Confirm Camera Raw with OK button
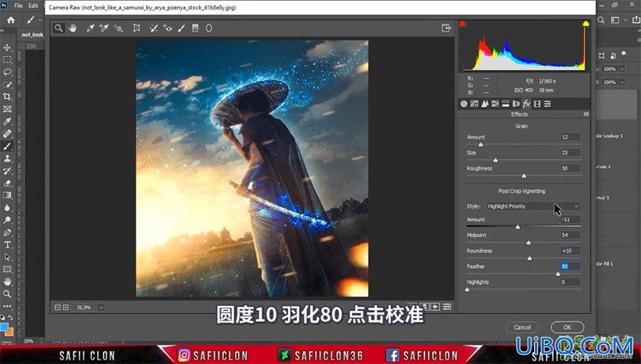The image size is (641, 364). click(567, 327)
